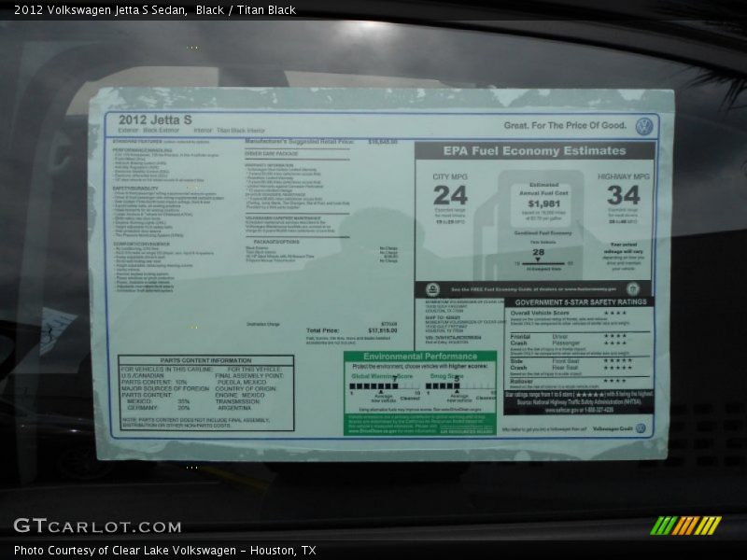
Task: Click the Parts Content Information box
Action: [x=206, y=392]
